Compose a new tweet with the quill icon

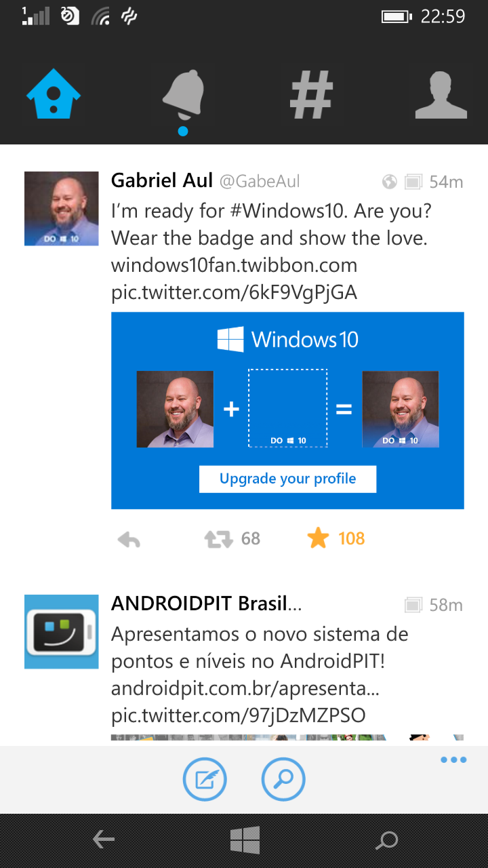pos(205,780)
